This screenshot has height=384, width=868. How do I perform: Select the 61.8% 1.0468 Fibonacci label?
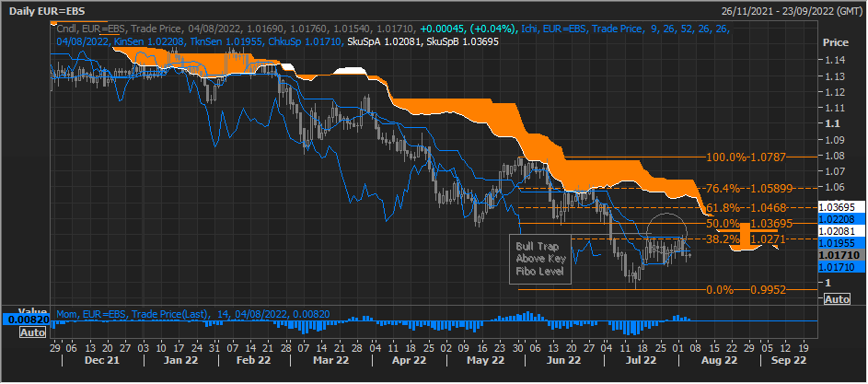746,208
